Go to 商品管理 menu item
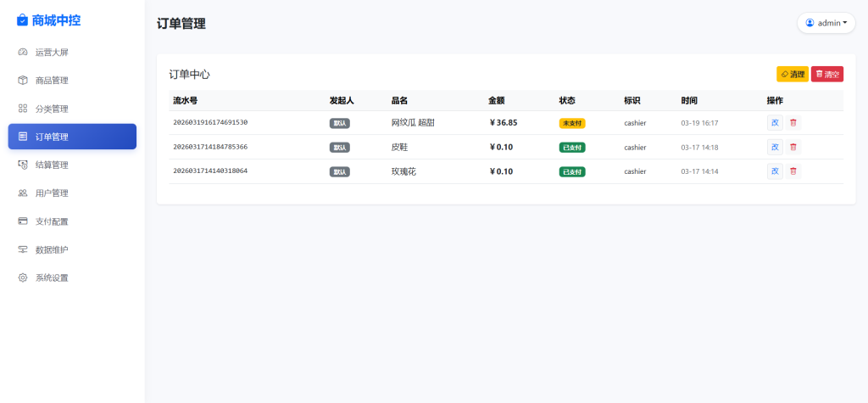This screenshot has height=403, width=868. (x=72, y=81)
